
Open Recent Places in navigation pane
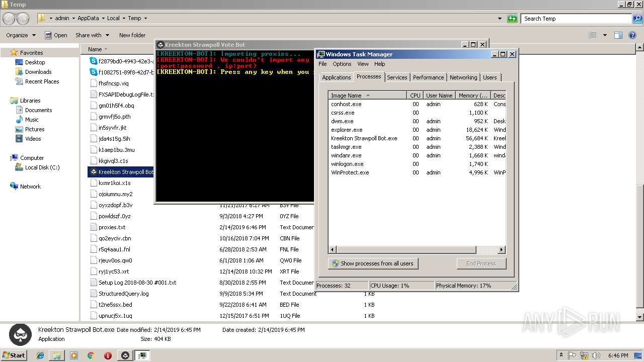click(x=42, y=81)
